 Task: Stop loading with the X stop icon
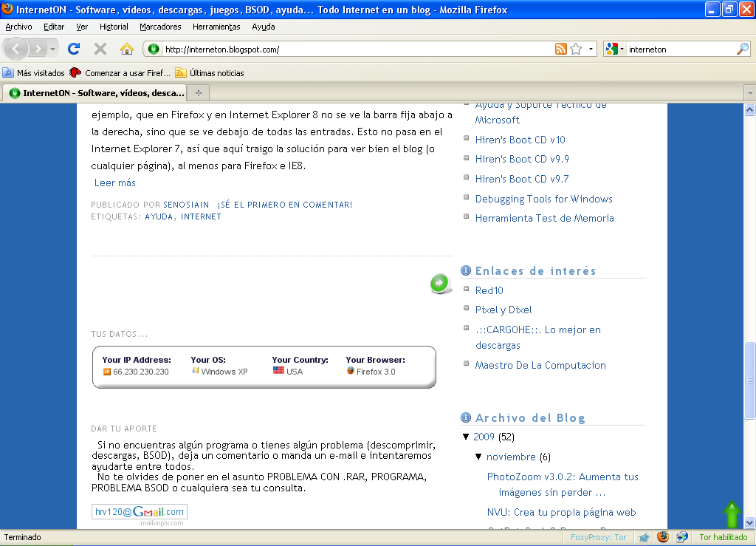point(100,49)
